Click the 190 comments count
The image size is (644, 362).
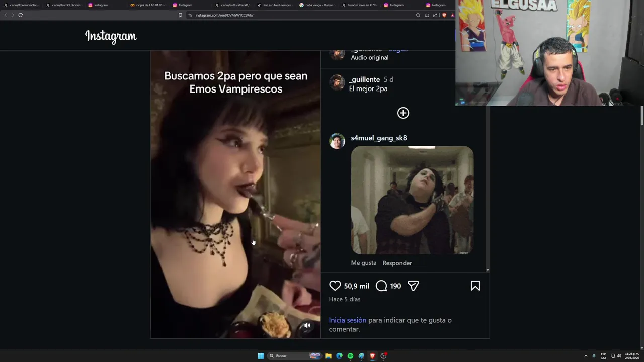pos(395,286)
